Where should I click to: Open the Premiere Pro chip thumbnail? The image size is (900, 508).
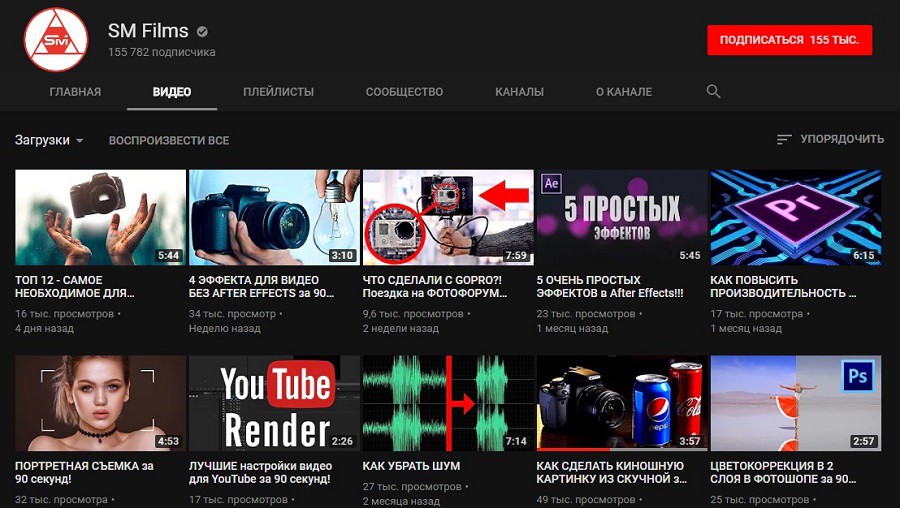click(x=796, y=217)
